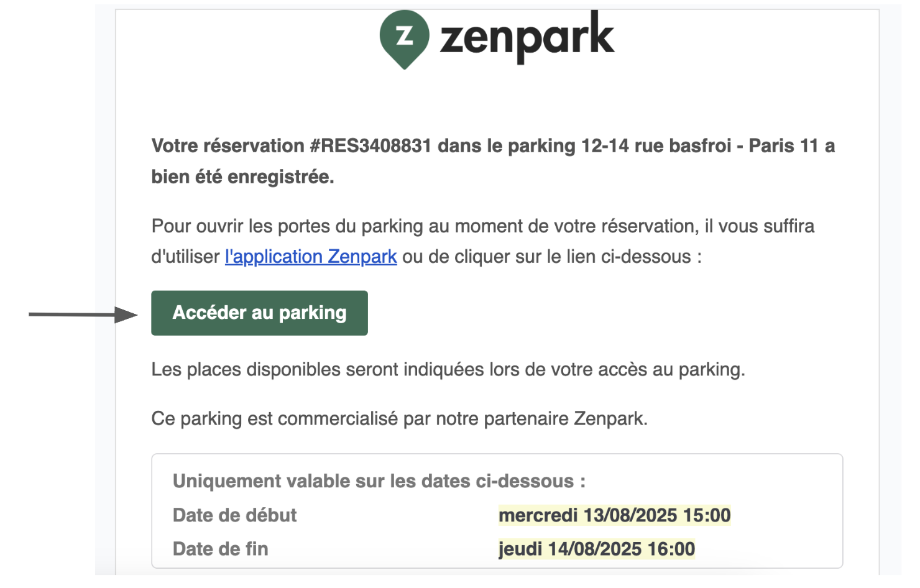Viewport: 920px width, 588px height.
Task: Click the "Date de début" label
Action: pyautogui.click(x=234, y=515)
